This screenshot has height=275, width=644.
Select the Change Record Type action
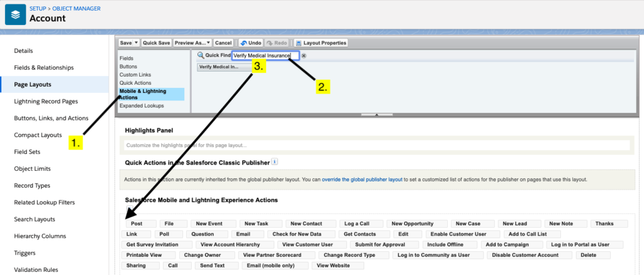pyautogui.click(x=353, y=255)
